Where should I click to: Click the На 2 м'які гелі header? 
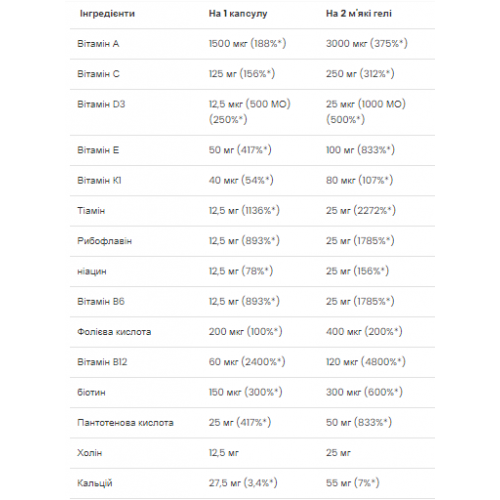pos(358,14)
